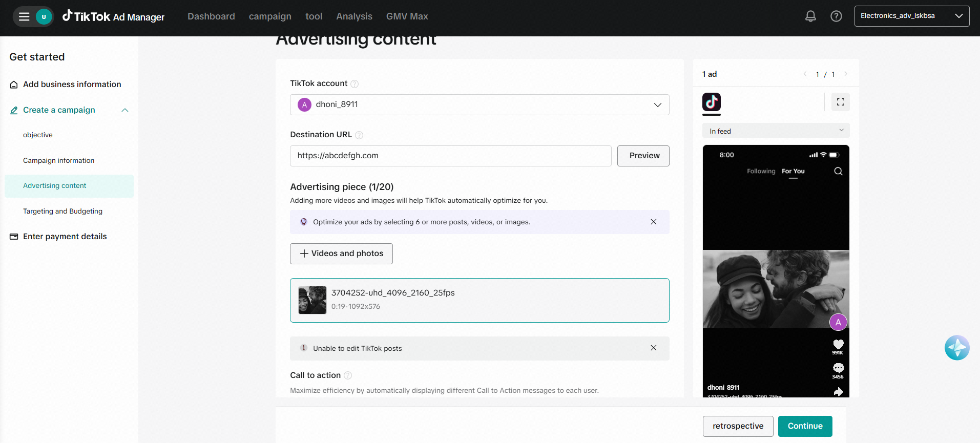Select the TikTok placement icon in preview
The width and height of the screenshot is (980, 443).
[x=711, y=102]
